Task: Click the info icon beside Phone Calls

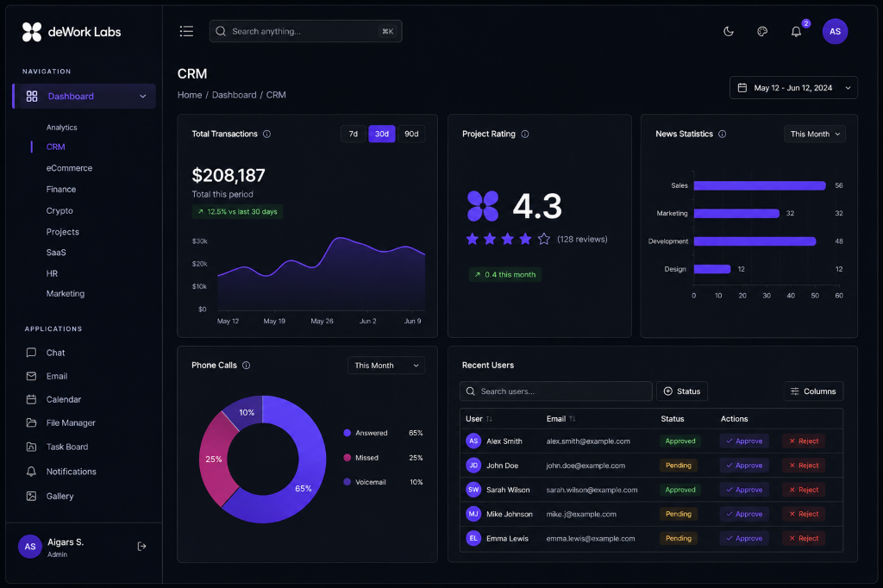Action: (x=246, y=365)
